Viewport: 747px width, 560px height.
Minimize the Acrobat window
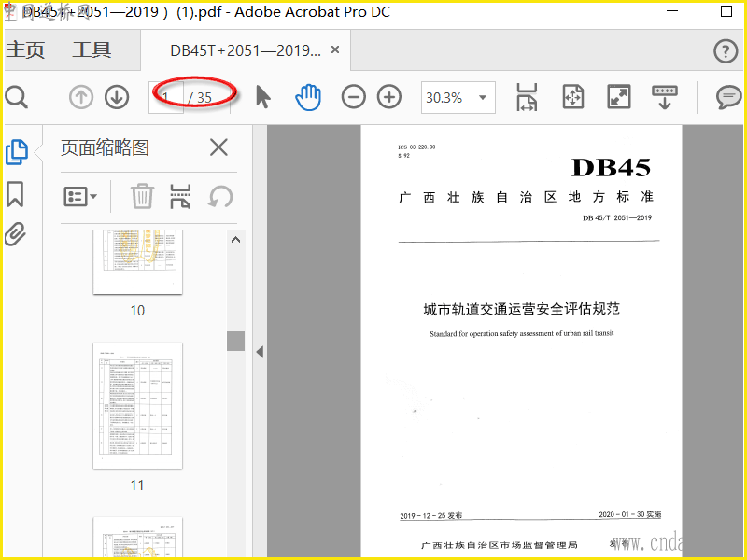pos(671,11)
